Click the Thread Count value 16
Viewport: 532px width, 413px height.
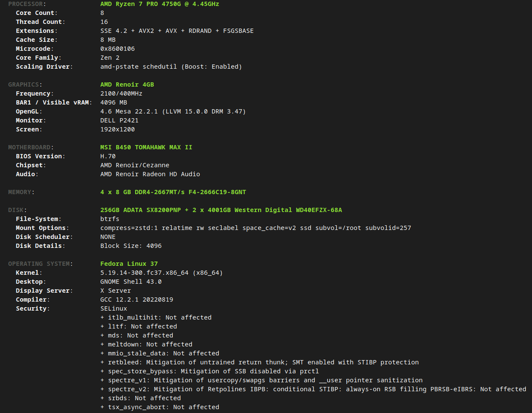pos(104,22)
